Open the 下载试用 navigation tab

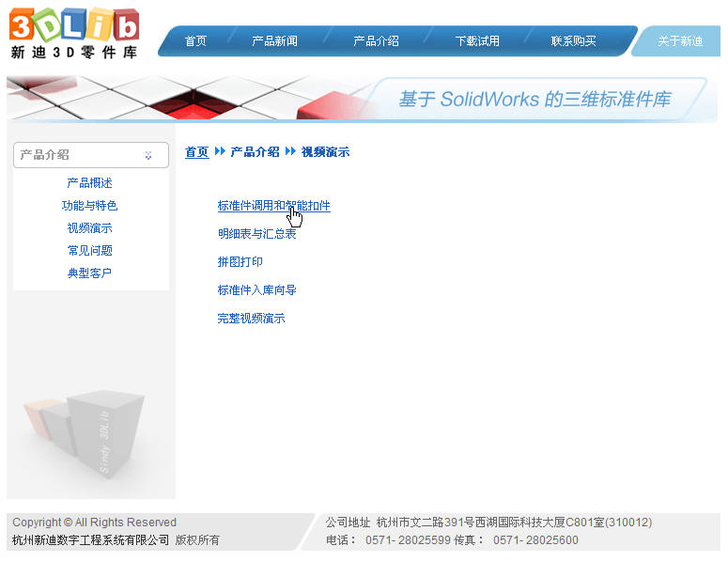[x=477, y=40]
